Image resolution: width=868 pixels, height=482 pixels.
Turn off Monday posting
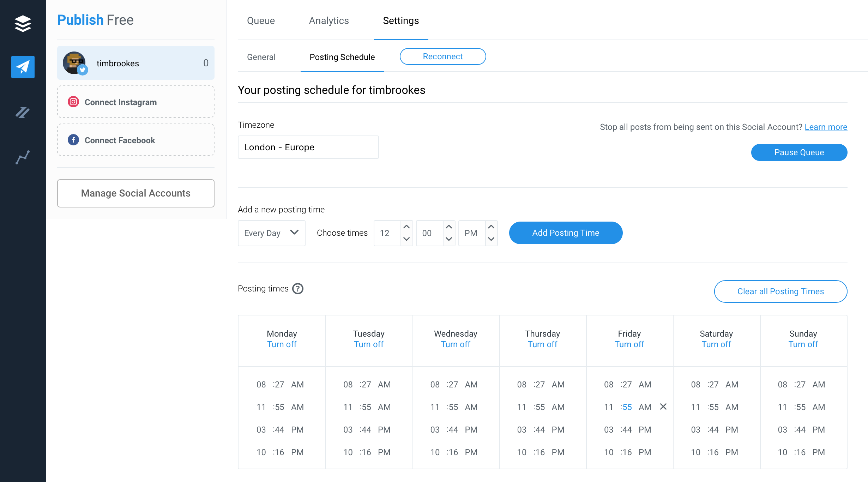point(282,344)
